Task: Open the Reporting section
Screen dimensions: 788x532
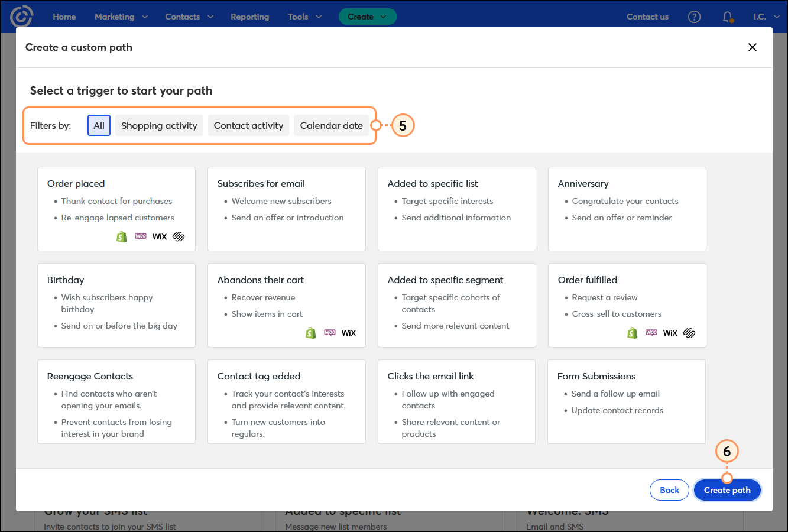Action: click(249, 17)
